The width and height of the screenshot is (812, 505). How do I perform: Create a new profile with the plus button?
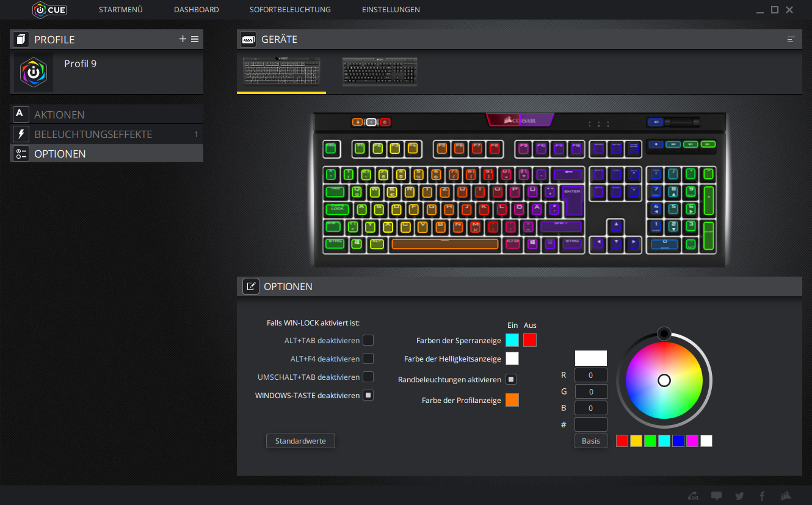(183, 38)
